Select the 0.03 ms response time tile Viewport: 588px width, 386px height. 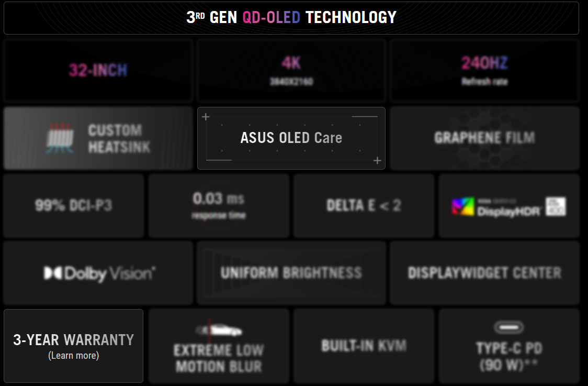(219, 206)
